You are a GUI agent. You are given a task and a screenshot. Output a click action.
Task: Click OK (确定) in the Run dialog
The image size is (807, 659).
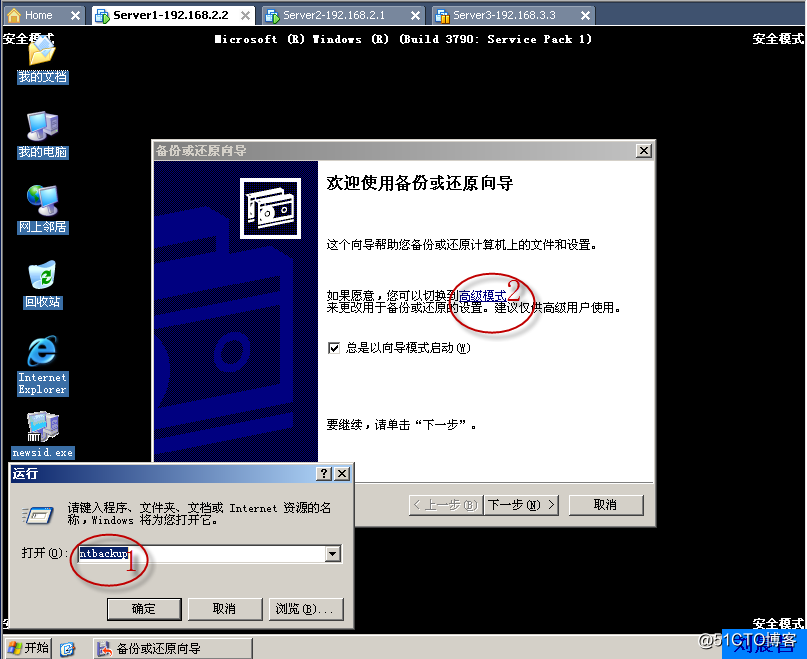point(144,609)
